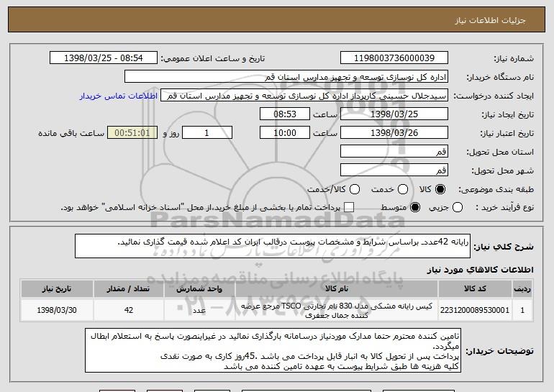Select the خدمت radio button
554x392 pixels.
coord(403,189)
